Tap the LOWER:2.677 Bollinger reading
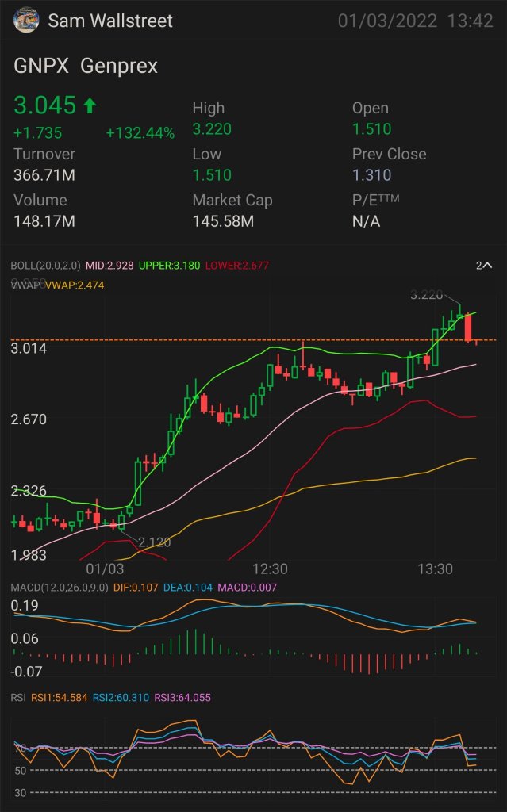Screen dimensions: 507x812 tap(237, 266)
